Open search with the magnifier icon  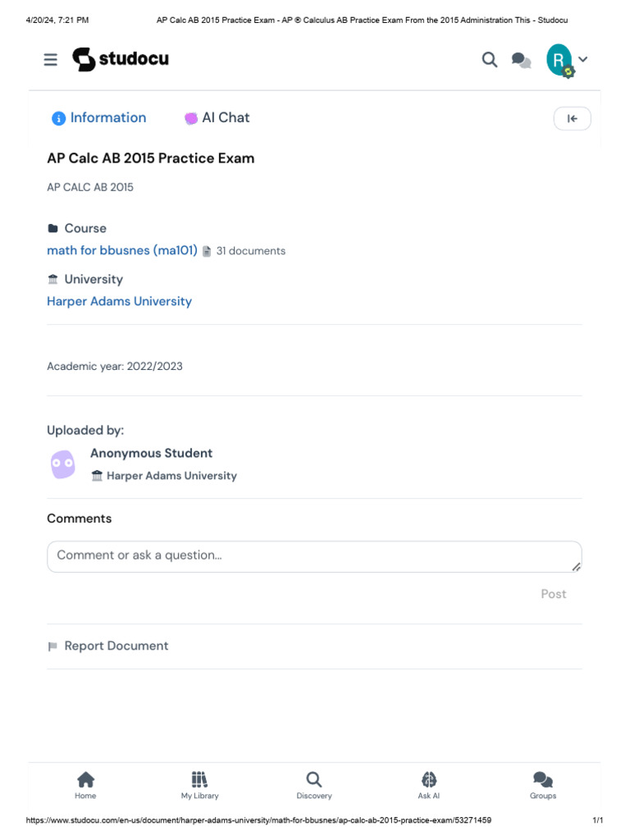coord(489,59)
